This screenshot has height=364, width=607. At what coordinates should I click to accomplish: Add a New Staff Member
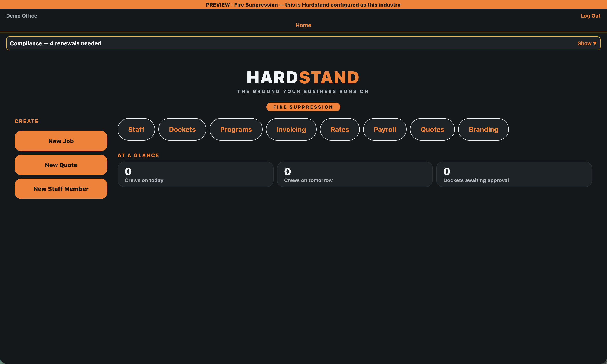tap(61, 189)
